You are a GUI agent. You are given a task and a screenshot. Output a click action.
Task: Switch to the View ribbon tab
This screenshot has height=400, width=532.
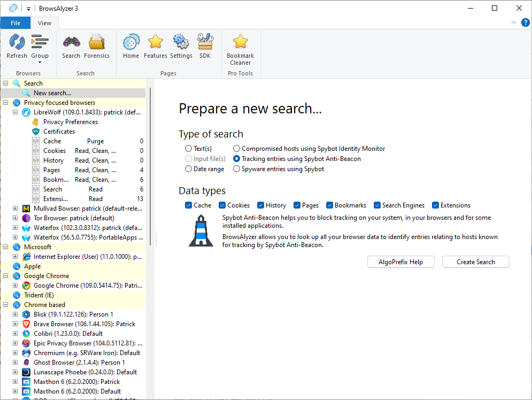pos(44,23)
